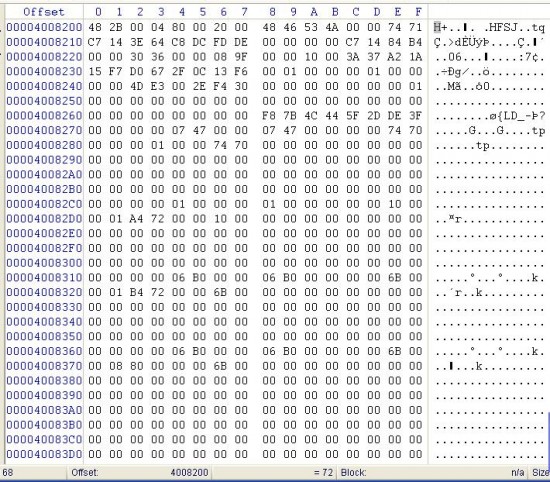Select byte A4 in row 000040082D0
This screenshot has width=550, height=482.
coord(136,219)
